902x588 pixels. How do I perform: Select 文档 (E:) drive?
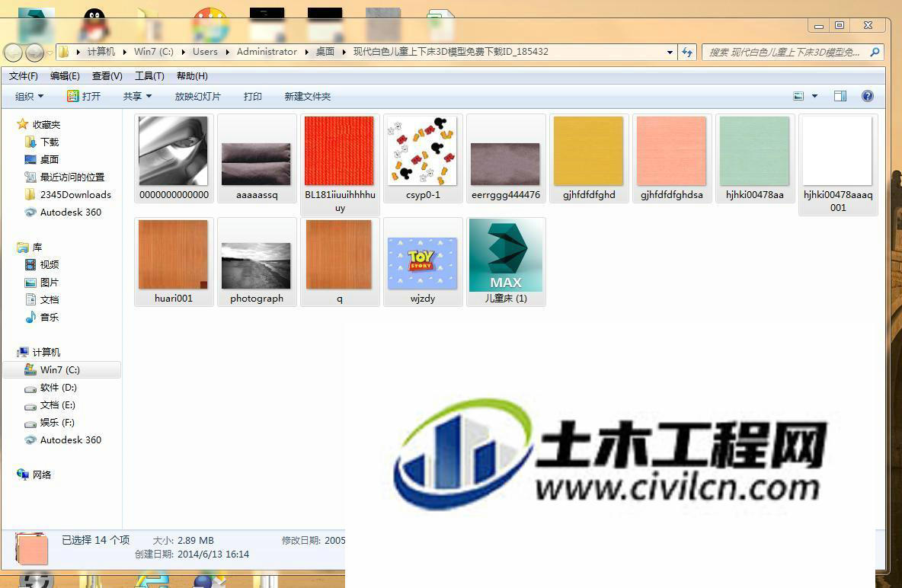(x=50, y=405)
